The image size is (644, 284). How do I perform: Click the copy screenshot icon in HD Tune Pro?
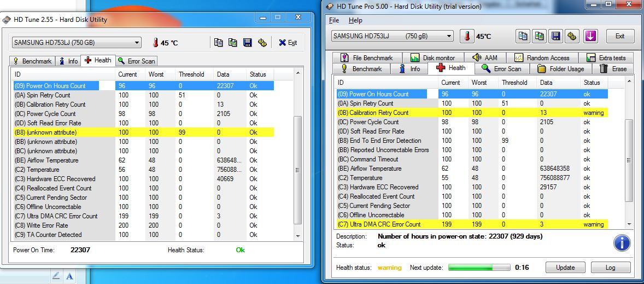(x=539, y=36)
